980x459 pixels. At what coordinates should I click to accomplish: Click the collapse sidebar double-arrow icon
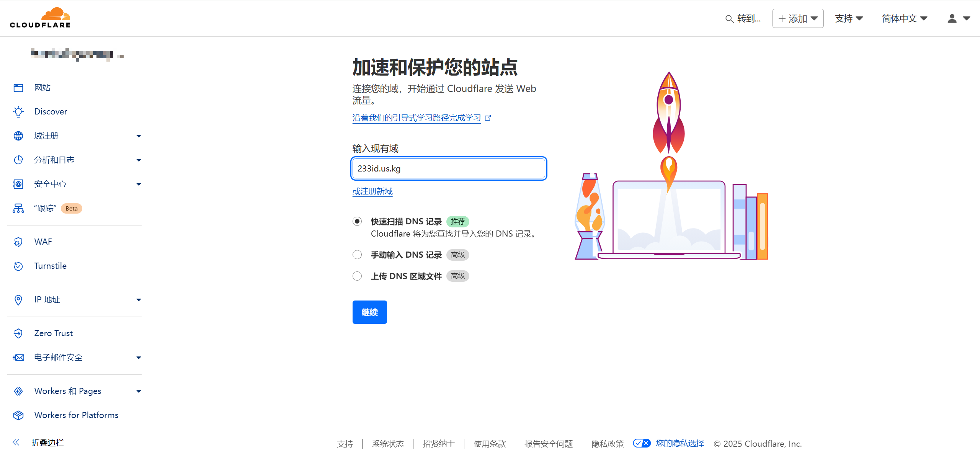pos(16,443)
